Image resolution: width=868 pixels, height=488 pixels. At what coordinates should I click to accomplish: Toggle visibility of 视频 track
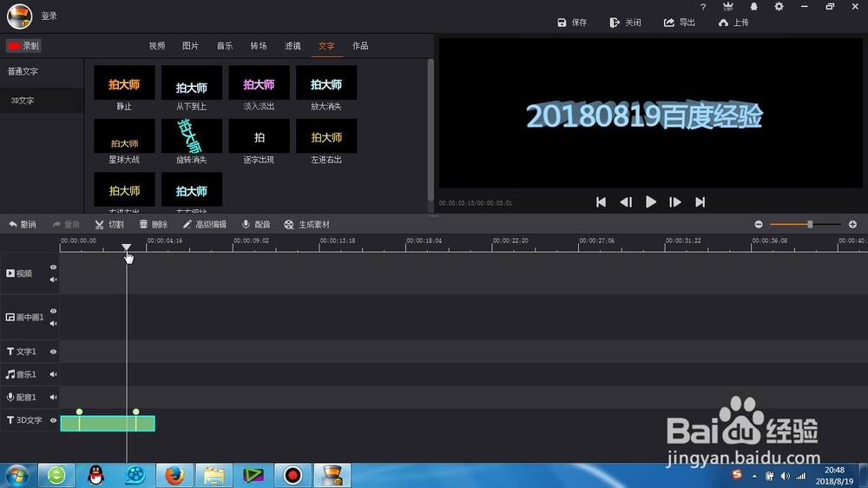click(53, 267)
